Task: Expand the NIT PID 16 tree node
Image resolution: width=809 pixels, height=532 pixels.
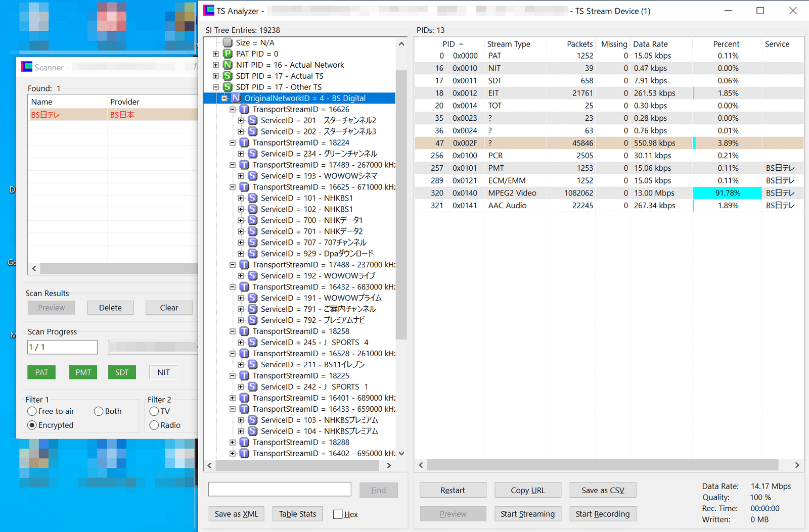Action: pyautogui.click(x=216, y=65)
